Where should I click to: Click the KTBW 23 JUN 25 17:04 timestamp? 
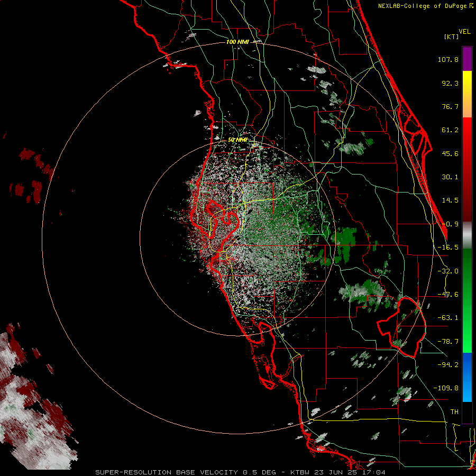(338, 472)
